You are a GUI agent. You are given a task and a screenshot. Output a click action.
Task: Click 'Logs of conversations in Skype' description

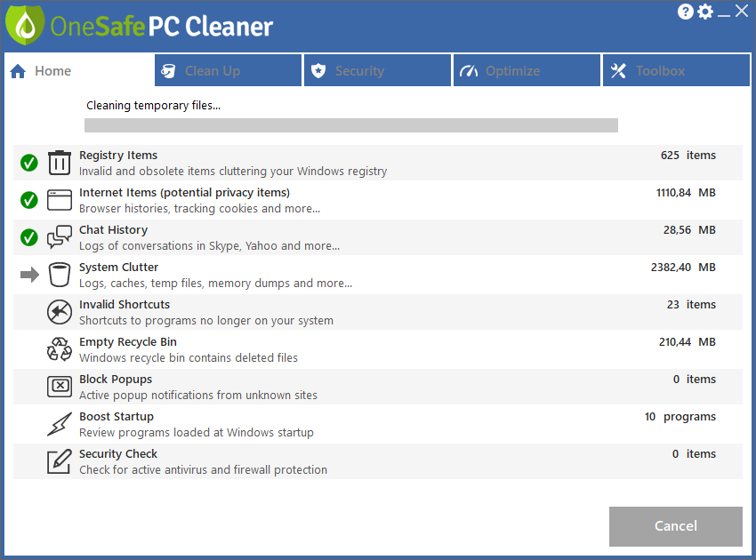(209, 246)
